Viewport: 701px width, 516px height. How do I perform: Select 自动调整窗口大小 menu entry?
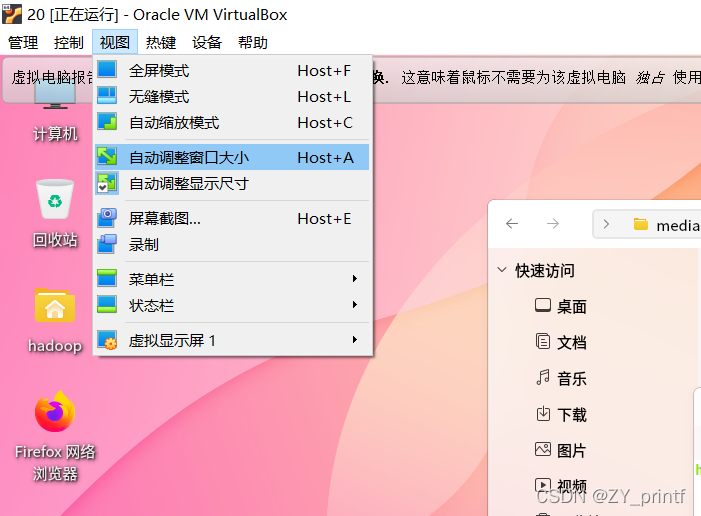(x=232, y=157)
